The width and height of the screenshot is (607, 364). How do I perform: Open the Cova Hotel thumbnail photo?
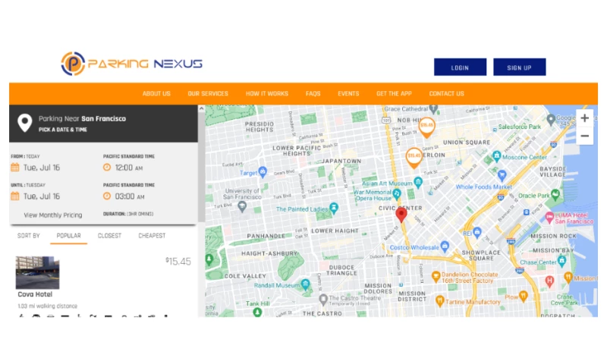pyautogui.click(x=37, y=273)
